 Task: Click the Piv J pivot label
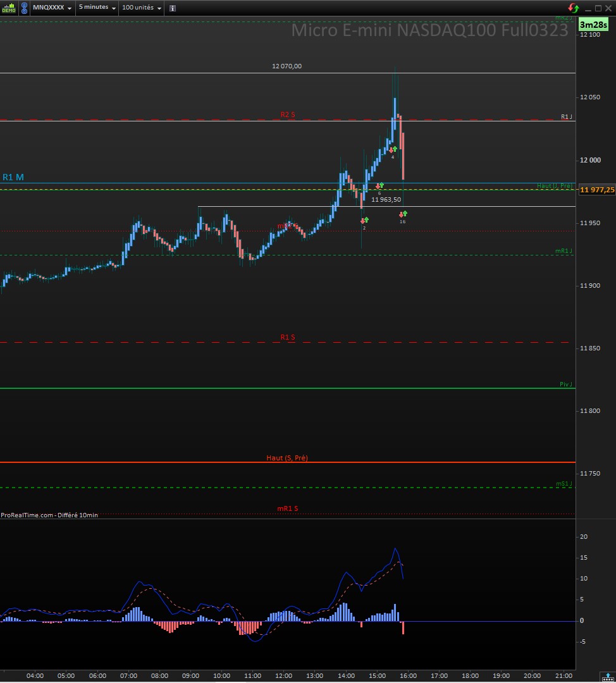coord(566,385)
